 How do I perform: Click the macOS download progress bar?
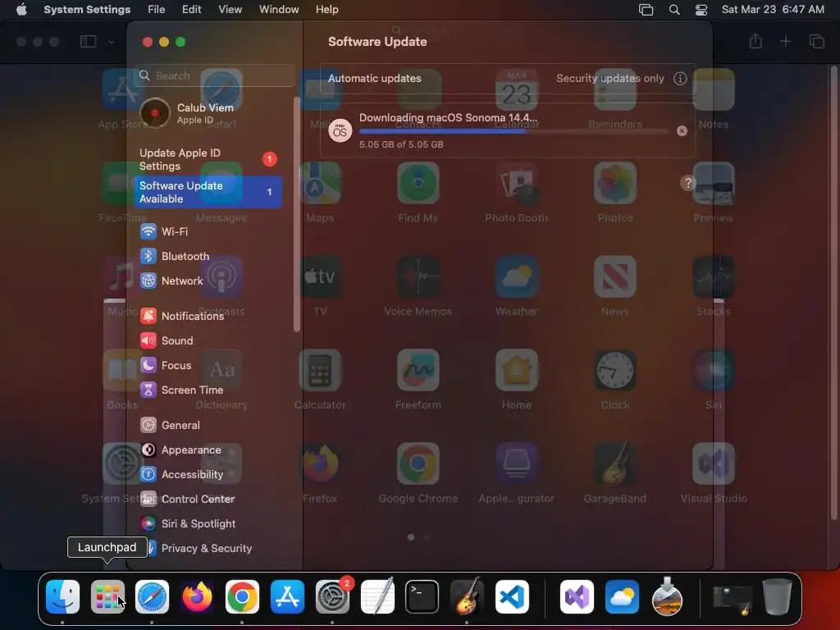514,131
